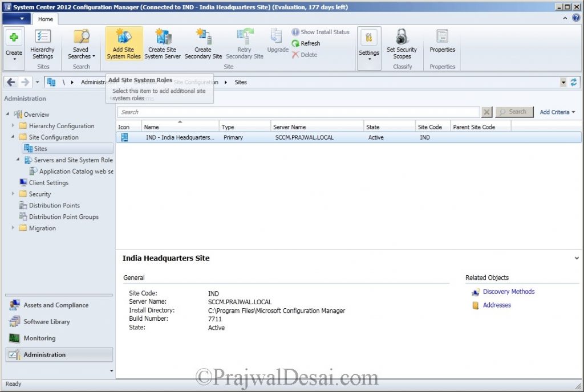Click the address bar root icon
This screenshot has height=392, width=584.
coord(51,82)
